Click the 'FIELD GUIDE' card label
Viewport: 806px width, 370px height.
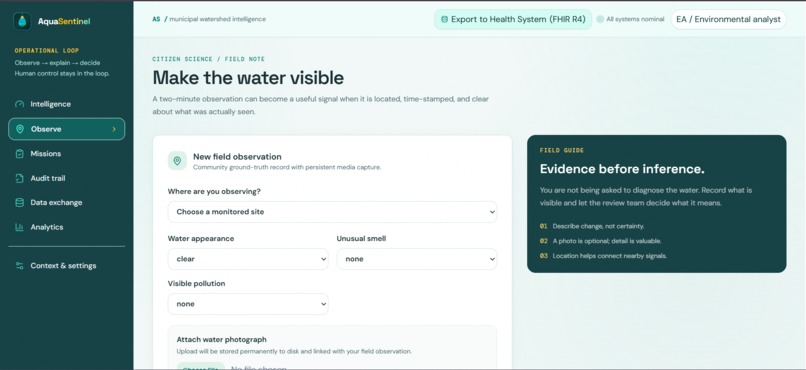point(562,151)
